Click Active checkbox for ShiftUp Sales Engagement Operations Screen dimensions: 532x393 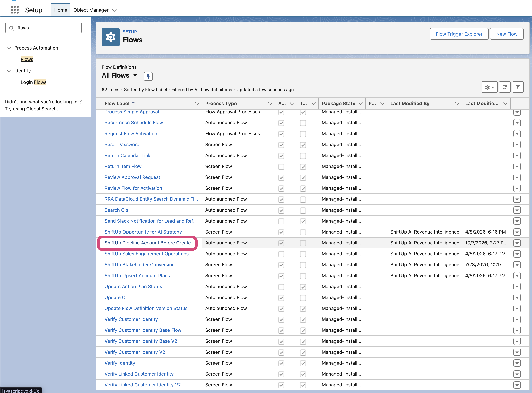click(281, 254)
